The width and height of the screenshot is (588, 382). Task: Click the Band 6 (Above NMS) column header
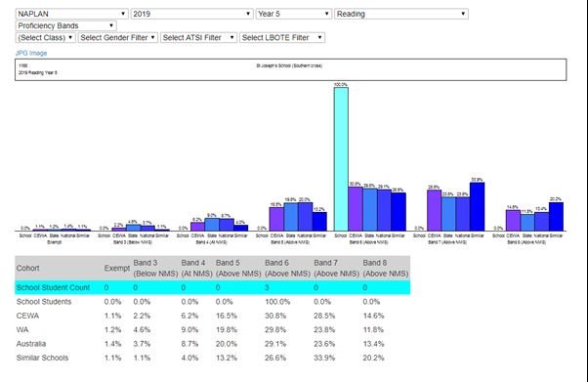pos(287,269)
